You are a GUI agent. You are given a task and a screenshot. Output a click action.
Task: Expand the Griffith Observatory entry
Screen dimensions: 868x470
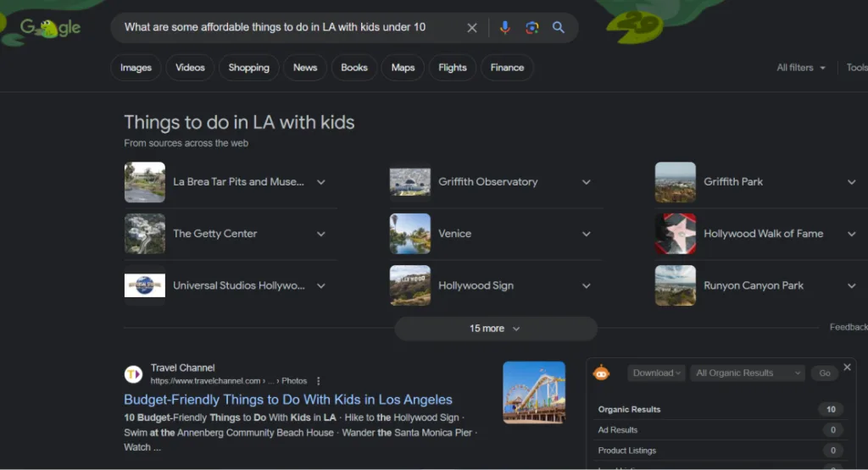click(x=586, y=182)
